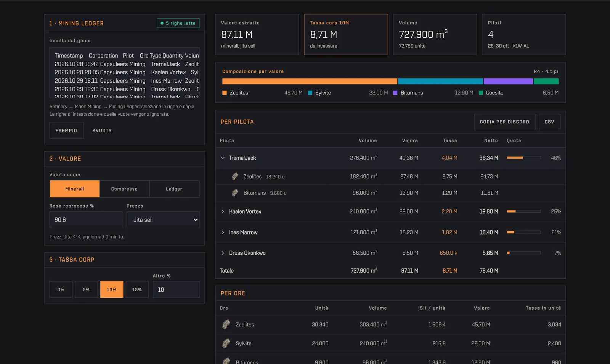This screenshot has width=610, height=364.
Task: Click Copia per Discord button
Action: [504, 121]
